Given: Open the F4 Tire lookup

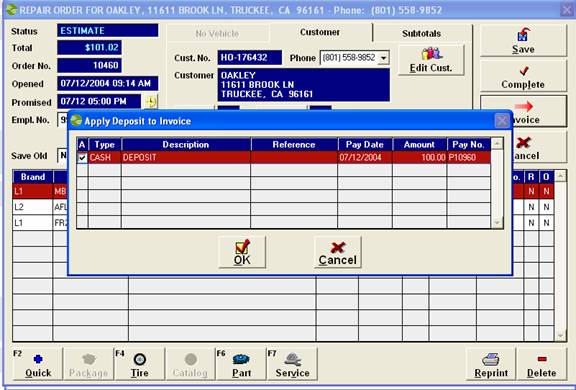Looking at the screenshot, I should click(x=140, y=364).
